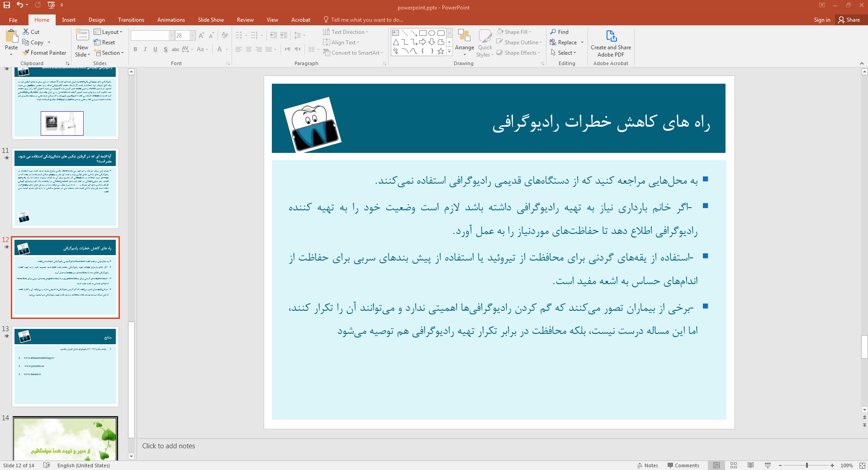Reset the slide layout
The width and height of the screenshot is (868, 470).
click(104, 42)
